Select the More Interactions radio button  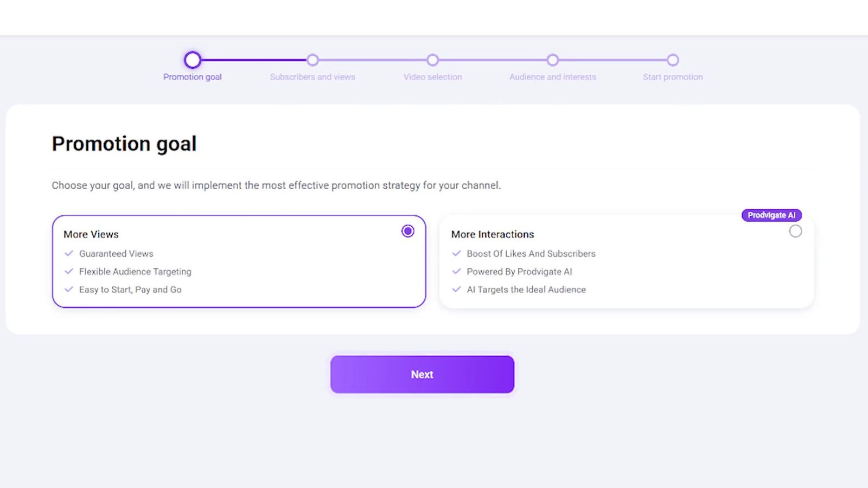click(x=795, y=231)
